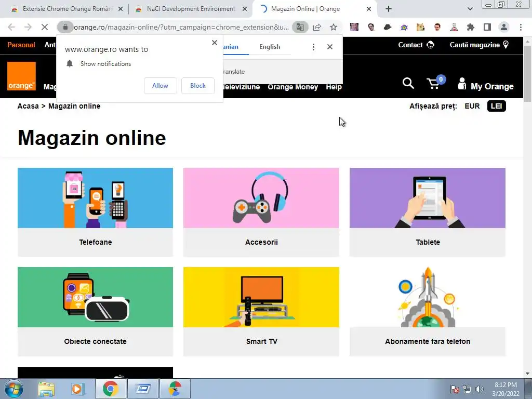Click the Smart TV label
Viewport: 532px width, 399px height.
pos(262,342)
